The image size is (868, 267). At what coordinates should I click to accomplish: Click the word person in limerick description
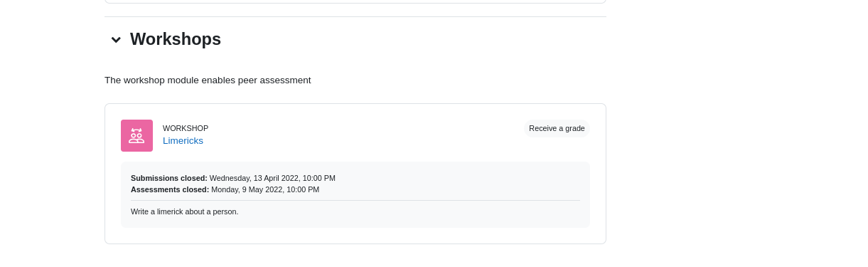pyautogui.click(x=225, y=211)
